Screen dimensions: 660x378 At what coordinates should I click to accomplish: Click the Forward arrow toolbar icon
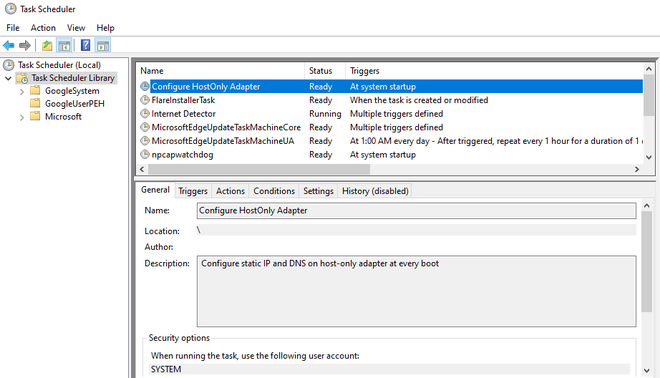click(x=25, y=45)
